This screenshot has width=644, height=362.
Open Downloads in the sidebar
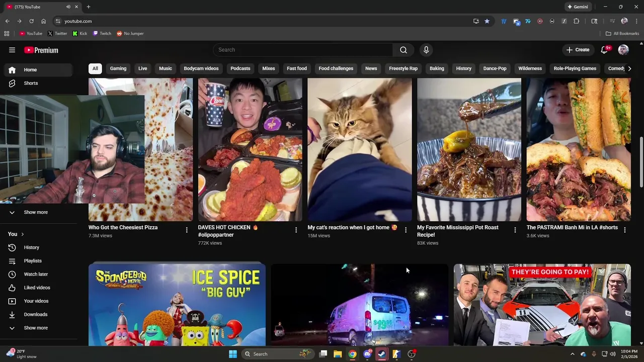point(38,314)
